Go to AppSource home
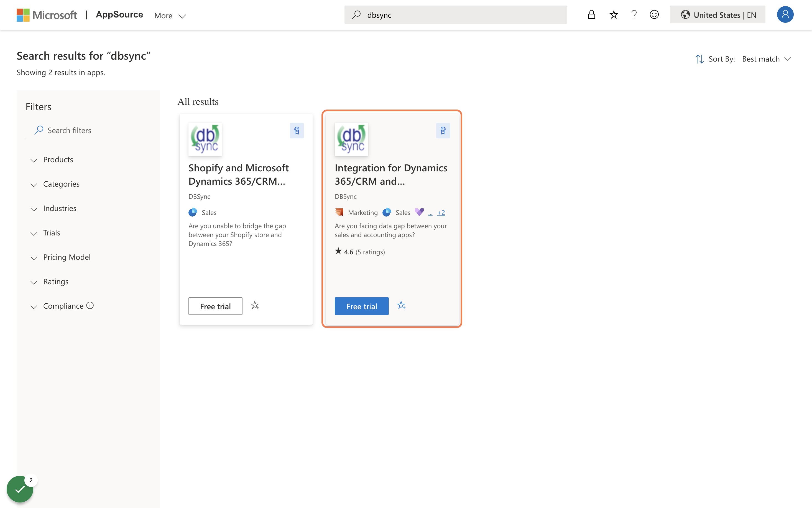This screenshot has height=508, width=812. (x=119, y=14)
